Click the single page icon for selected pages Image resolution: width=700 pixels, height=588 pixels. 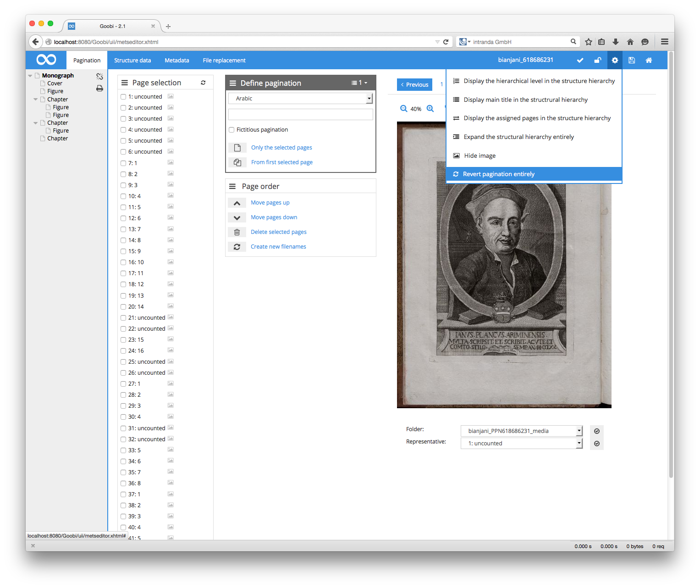coord(237,148)
